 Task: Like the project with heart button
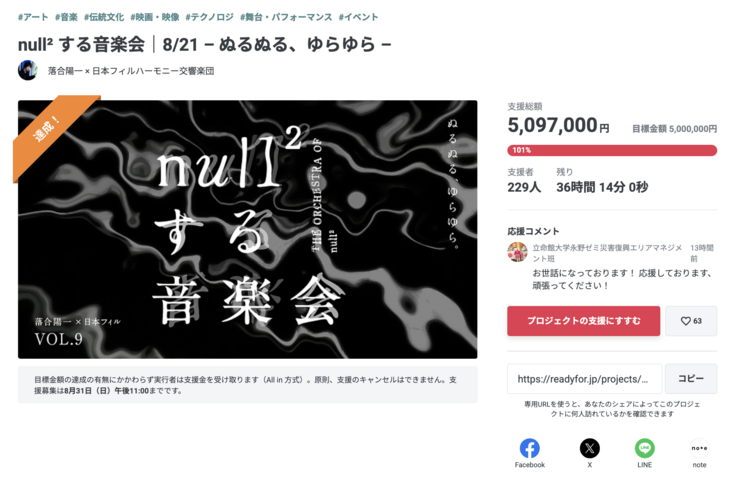[x=691, y=321]
